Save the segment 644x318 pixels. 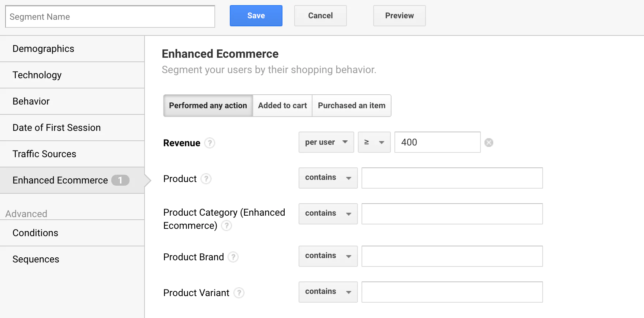(x=256, y=16)
